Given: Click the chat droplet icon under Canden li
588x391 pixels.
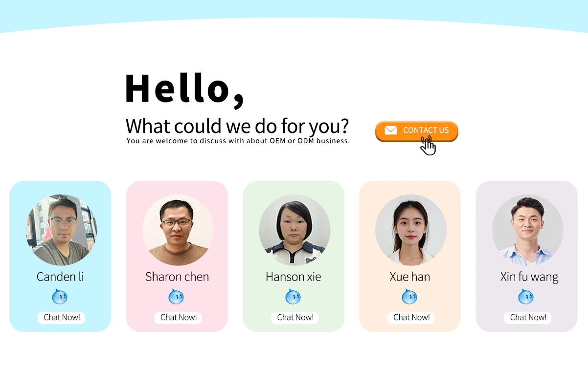Looking at the screenshot, I should [60, 296].
